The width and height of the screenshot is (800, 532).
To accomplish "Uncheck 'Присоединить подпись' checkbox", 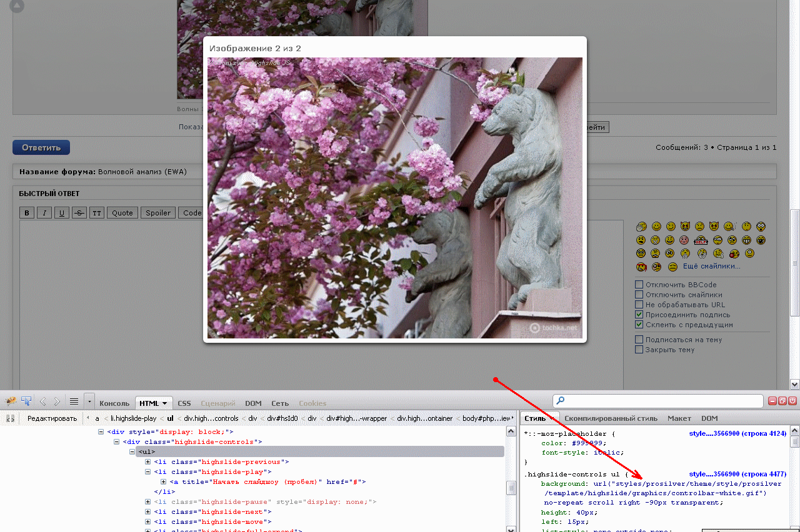I will click(x=639, y=315).
